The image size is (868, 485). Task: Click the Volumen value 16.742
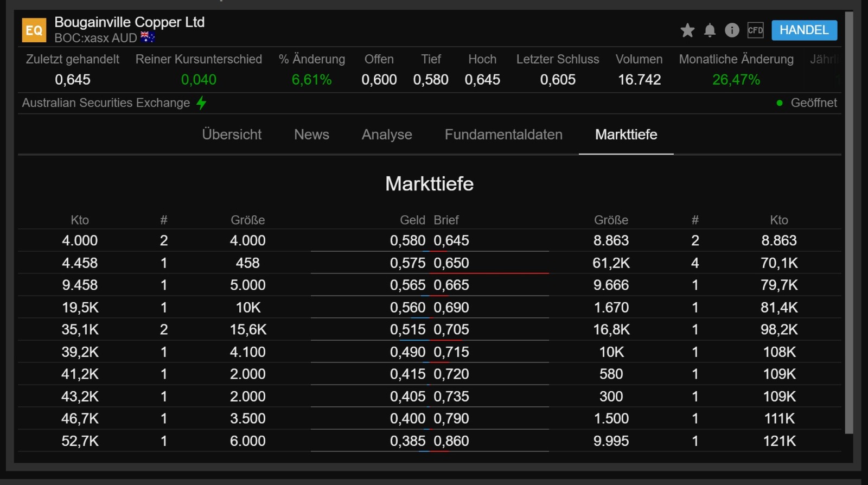click(640, 80)
